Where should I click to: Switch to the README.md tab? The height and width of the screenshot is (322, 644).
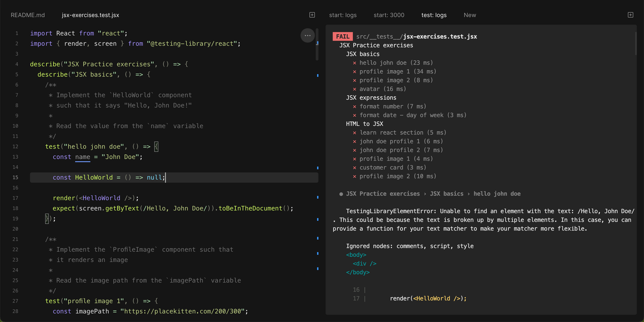pyautogui.click(x=27, y=15)
